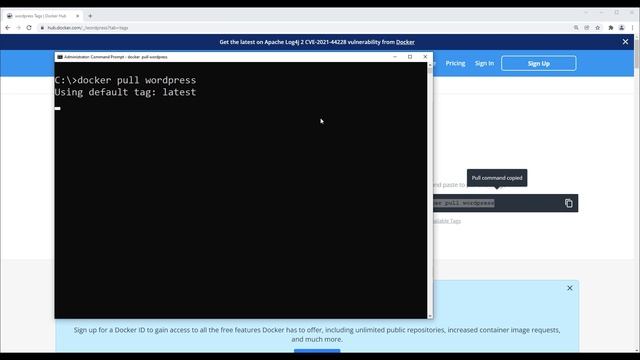Open the browser zoom magnifier icon
The width and height of the screenshot is (640, 360).
pos(576,28)
